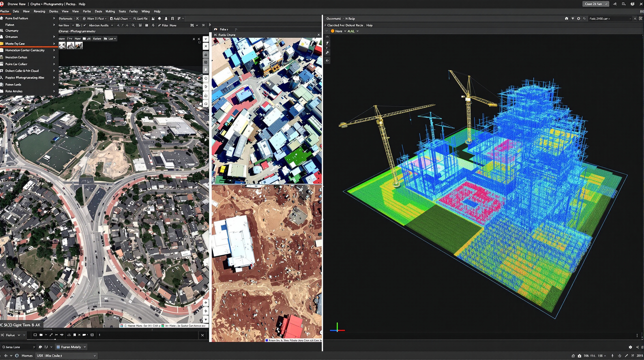Click the Now button in the viewer toolbar
This screenshot has width=644, height=360.
[78, 38]
